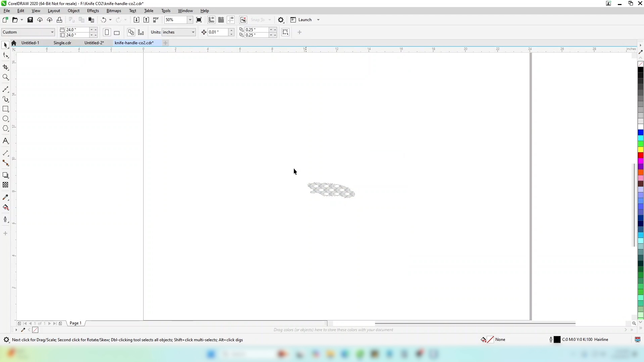Toggle Show Rulers button

pos(211,20)
